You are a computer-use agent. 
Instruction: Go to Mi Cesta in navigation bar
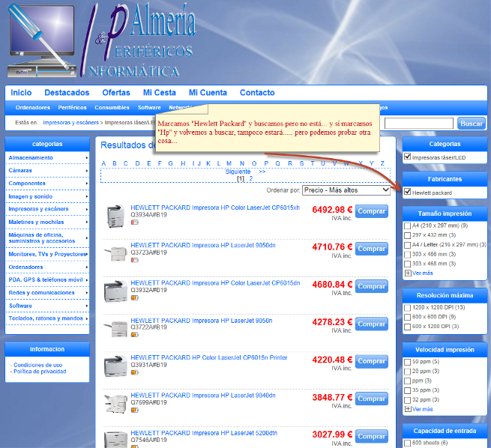[160, 93]
